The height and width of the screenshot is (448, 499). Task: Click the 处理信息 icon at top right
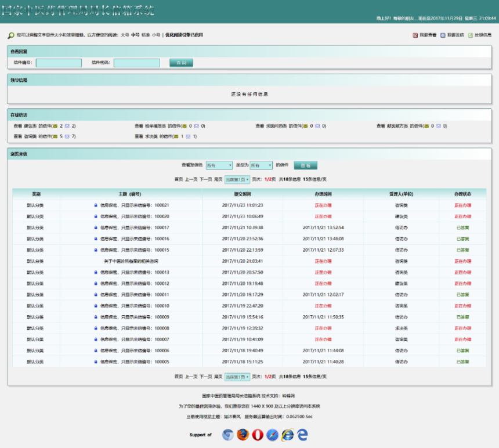(471, 35)
